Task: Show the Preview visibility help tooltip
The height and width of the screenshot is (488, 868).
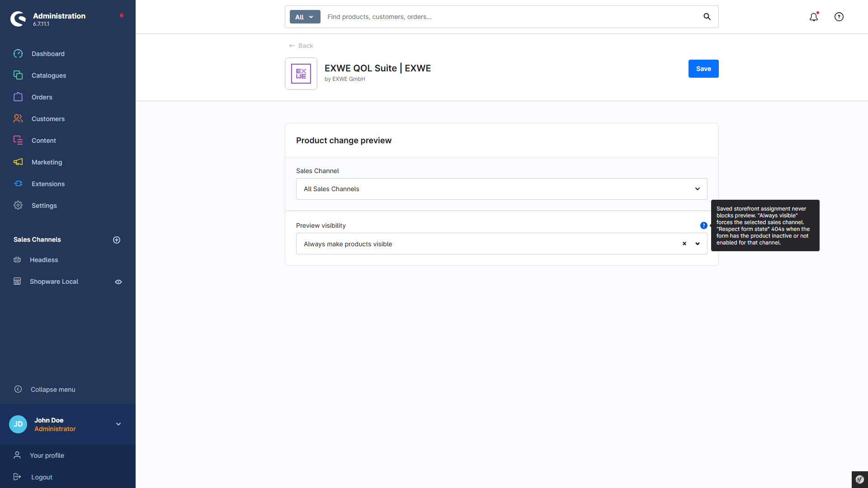Action: click(x=704, y=225)
